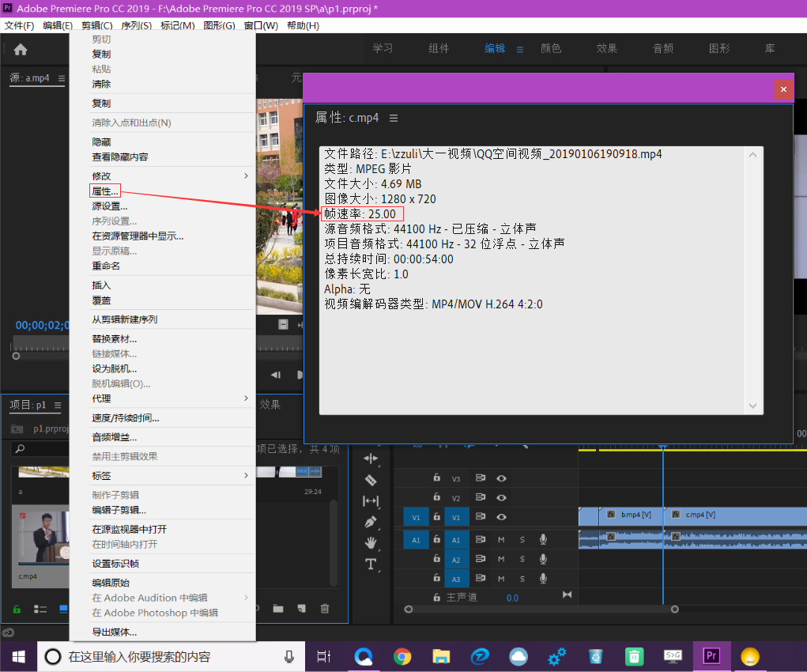Open the 文件(F) menu
Viewport: 807px width, 672px height.
19,26
